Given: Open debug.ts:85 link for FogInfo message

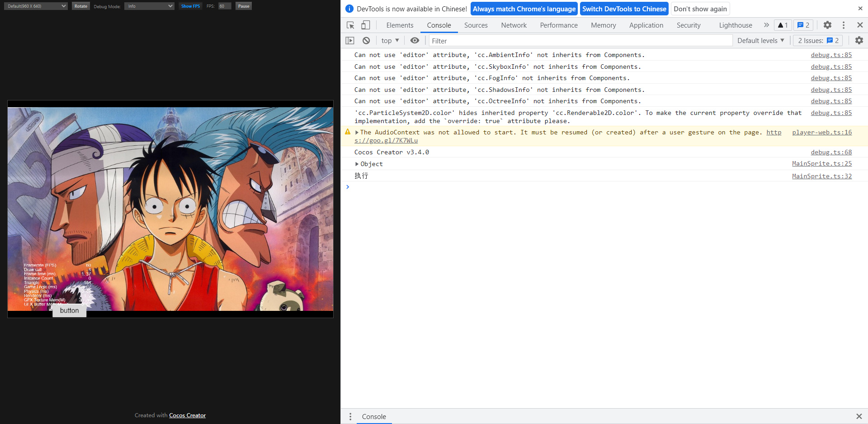Looking at the screenshot, I should 831,78.
